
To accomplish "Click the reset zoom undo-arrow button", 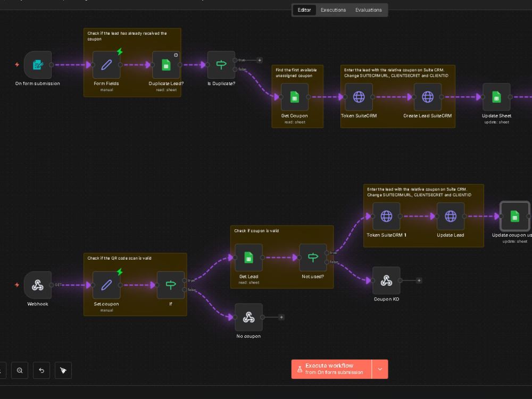I will click(x=41, y=370).
